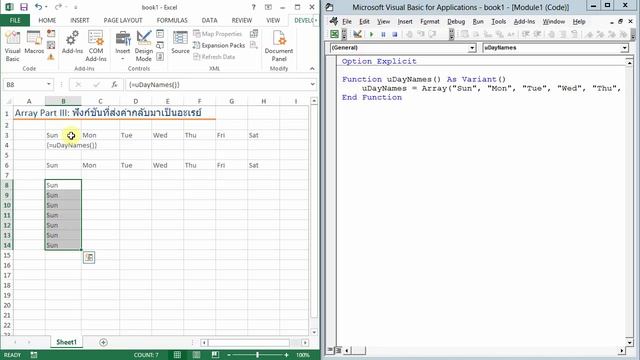The image size is (640, 360).
Task: Switch to PAGE LAYOUT tab
Action: tap(123, 20)
